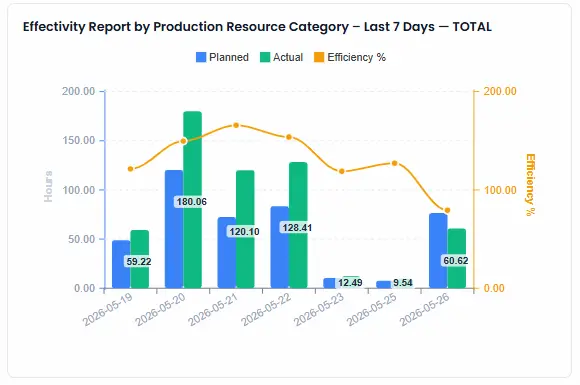Click the 180.06 data label
The image size is (580, 385).
[x=191, y=202]
